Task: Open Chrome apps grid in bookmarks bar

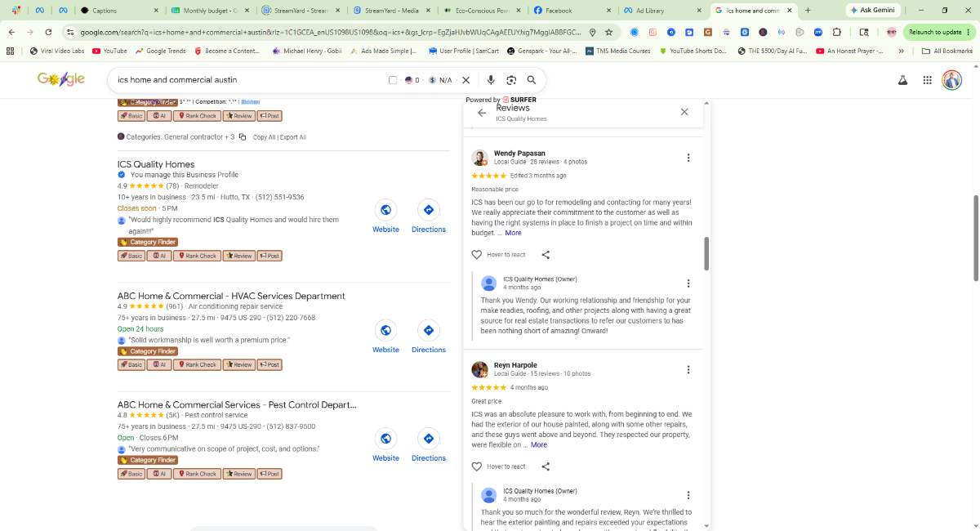Action: tap(10, 51)
